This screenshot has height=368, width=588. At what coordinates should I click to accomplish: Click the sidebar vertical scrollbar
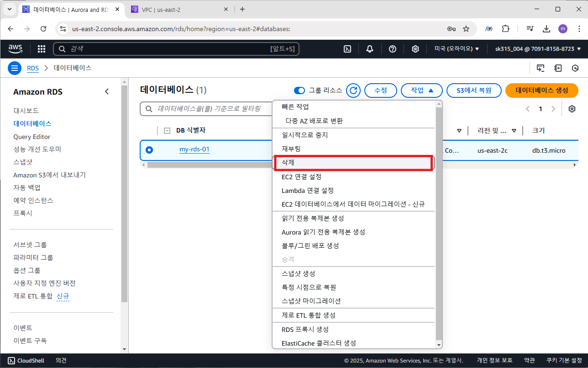(125, 194)
